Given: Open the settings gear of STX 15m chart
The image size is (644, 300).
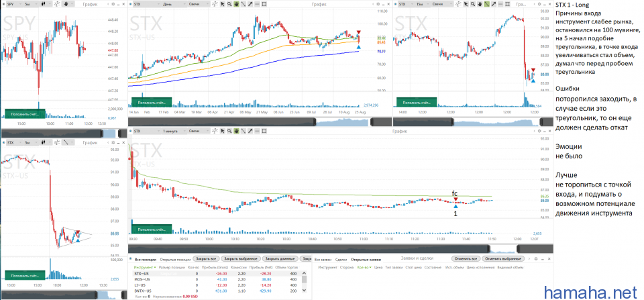Looking at the screenshot, I should tap(539, 4).
